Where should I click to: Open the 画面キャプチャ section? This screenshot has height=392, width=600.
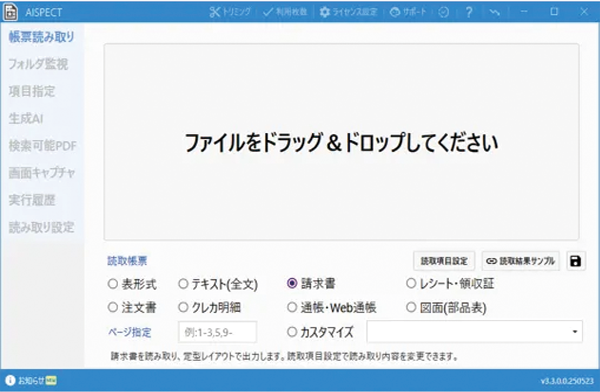(x=42, y=173)
